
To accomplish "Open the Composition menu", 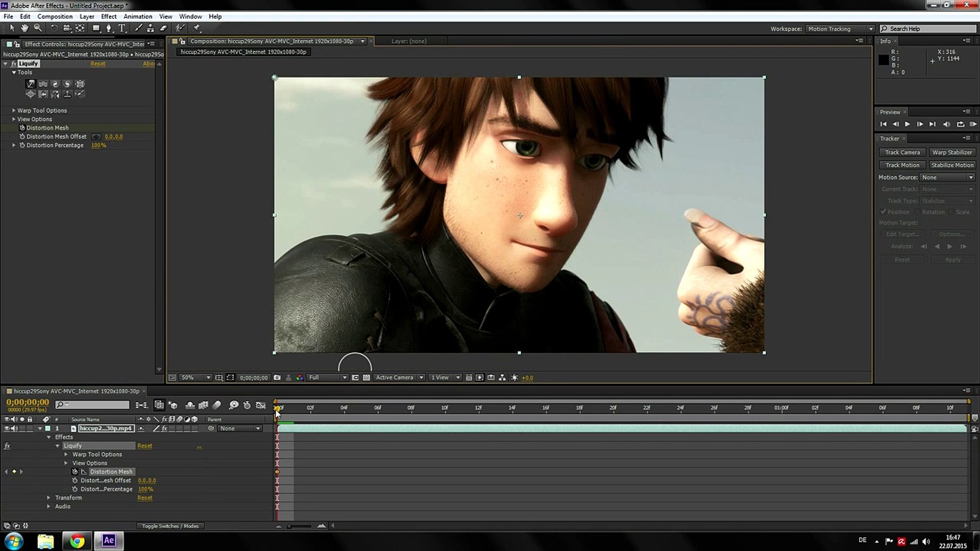I will point(55,16).
